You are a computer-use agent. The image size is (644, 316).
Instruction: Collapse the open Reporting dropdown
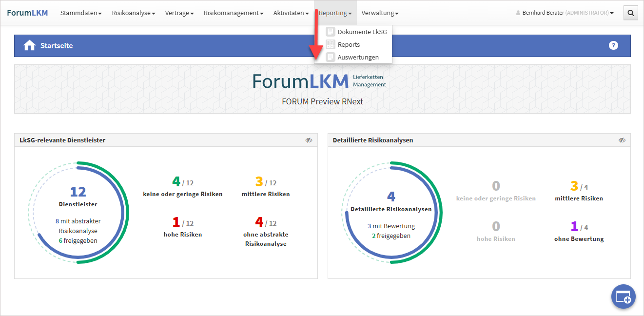tap(335, 13)
